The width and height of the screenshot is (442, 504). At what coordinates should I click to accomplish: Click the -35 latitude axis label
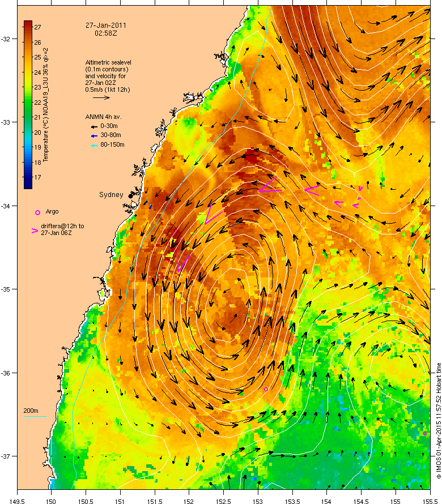6,289
